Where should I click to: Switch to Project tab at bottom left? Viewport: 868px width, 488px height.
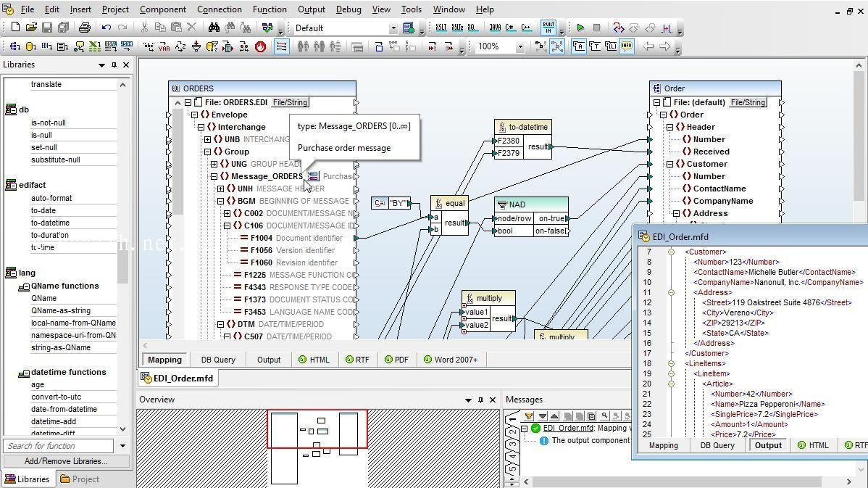[80, 479]
